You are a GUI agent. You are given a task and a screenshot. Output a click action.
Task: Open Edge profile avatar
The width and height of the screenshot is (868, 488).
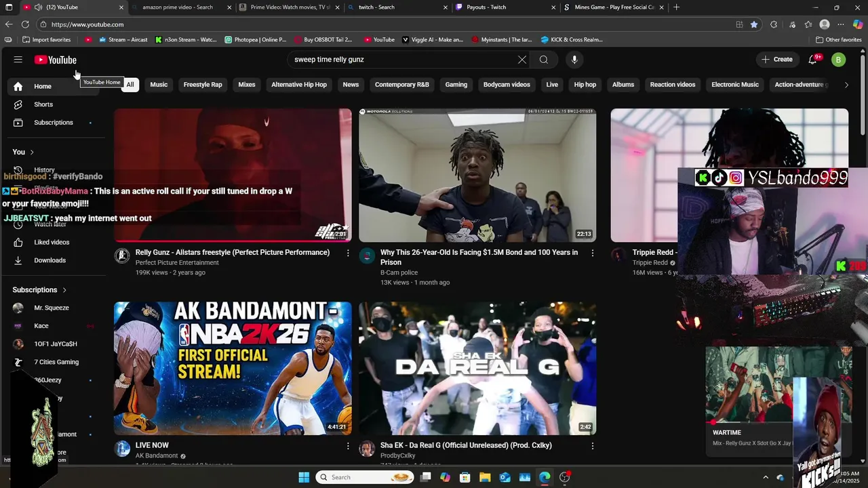tap(825, 24)
